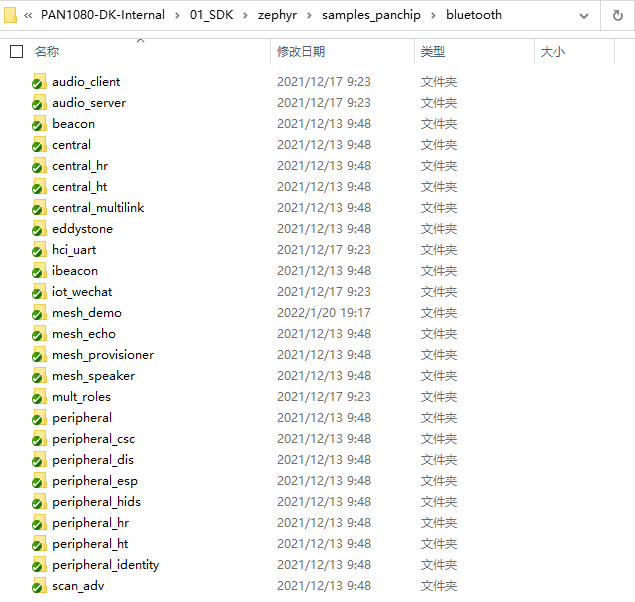This screenshot has height=602, width=635.
Task: Click the hci_uart folder icon
Action: (x=39, y=250)
